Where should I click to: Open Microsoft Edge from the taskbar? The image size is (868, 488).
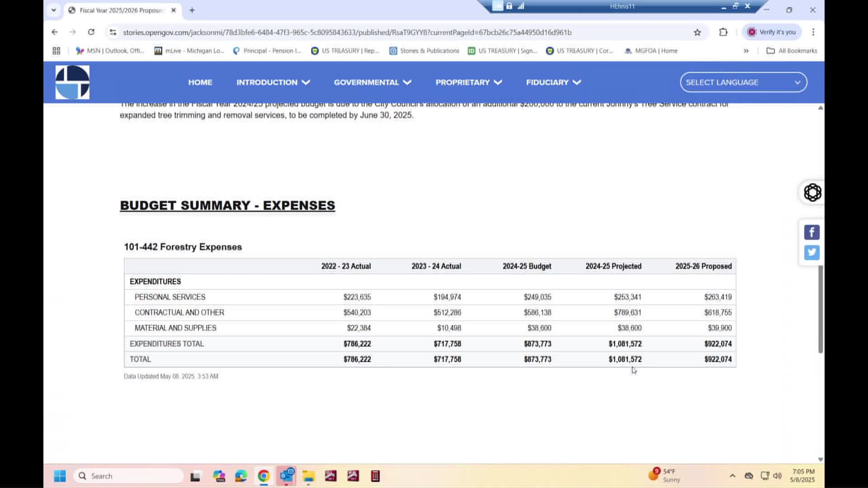(241, 476)
